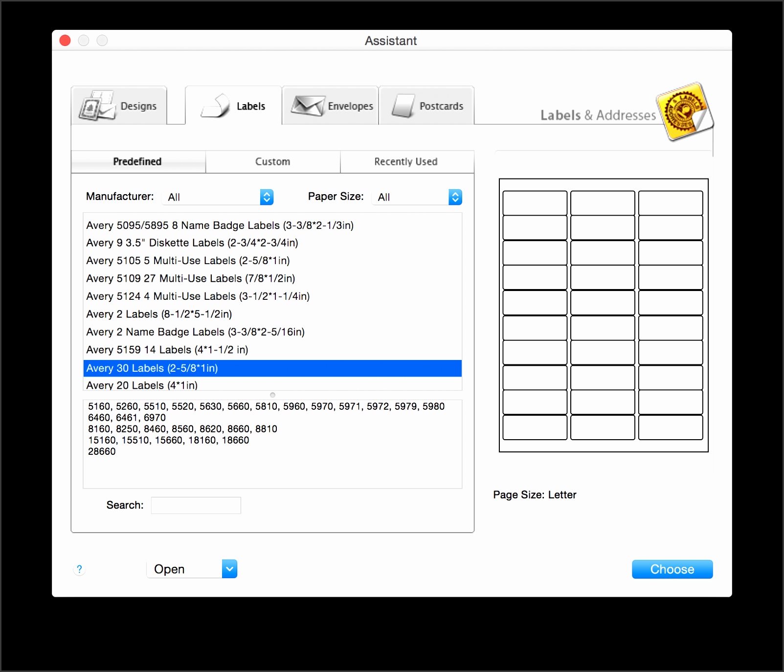784x672 pixels.
Task: Open help with the question mark button
Action: (x=79, y=569)
